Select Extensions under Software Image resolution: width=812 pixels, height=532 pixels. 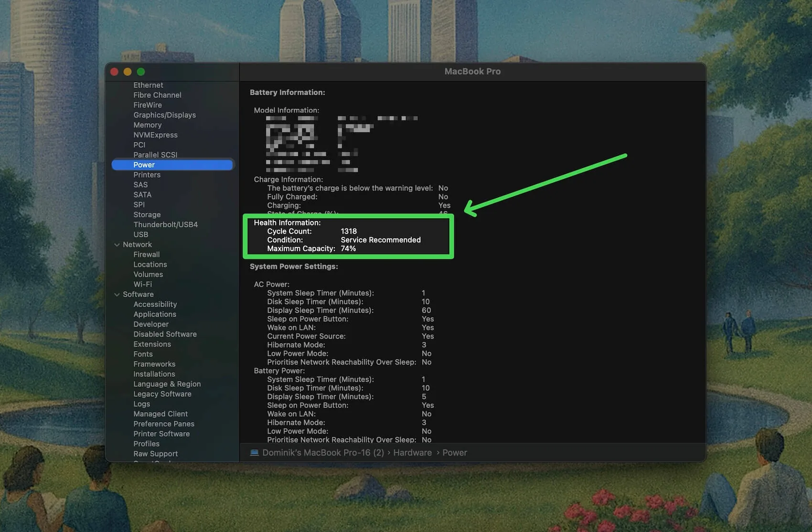152,344
